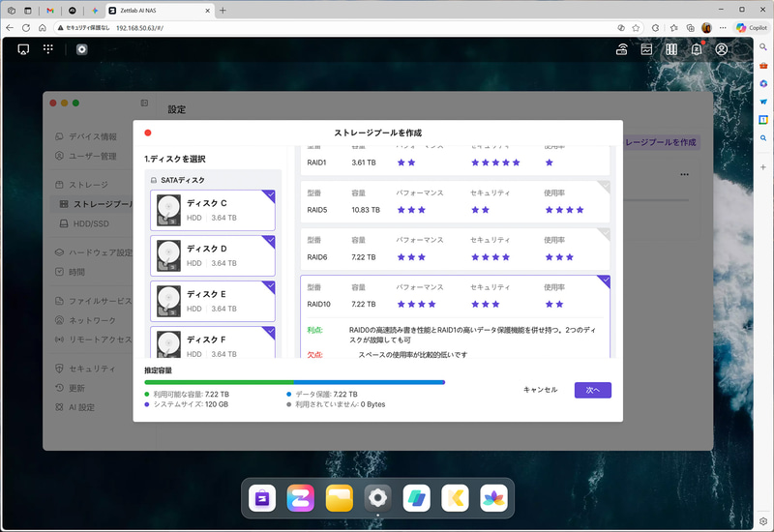The image size is (774, 532).
Task: Open the purple store app in dock
Action: click(x=262, y=498)
